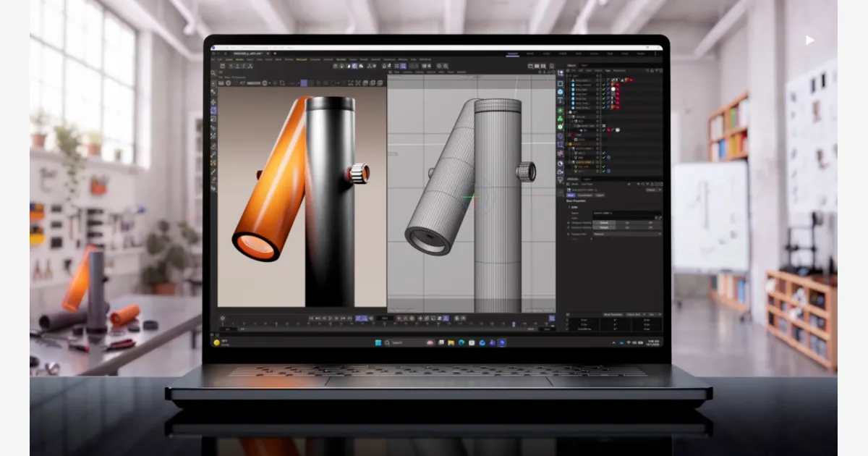868x456 pixels.
Task: Open the Takes tab beside Objects
Action: [x=584, y=65]
